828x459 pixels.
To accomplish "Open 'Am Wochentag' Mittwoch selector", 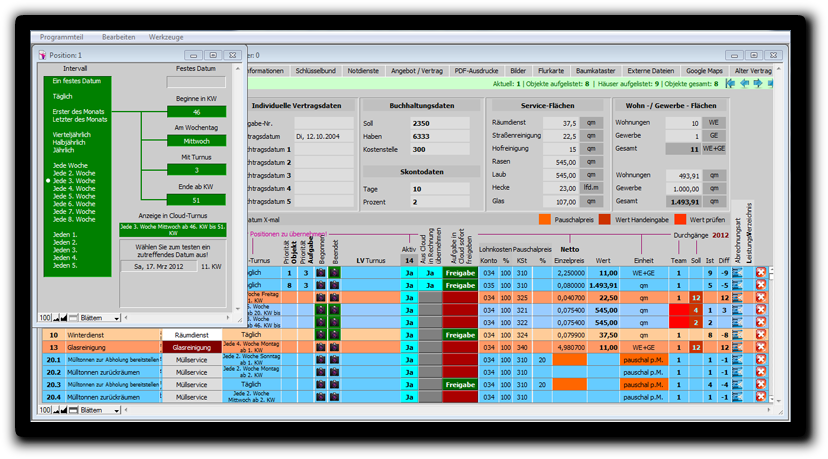I will tap(196, 141).
